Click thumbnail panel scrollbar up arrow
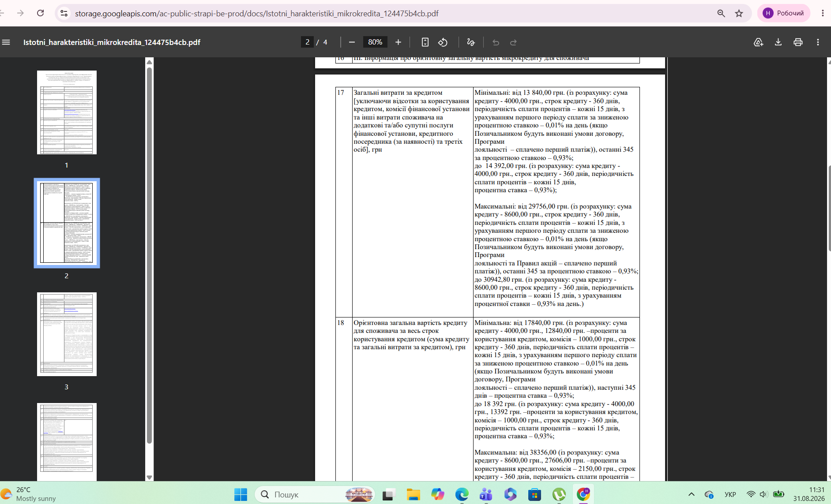The width and height of the screenshot is (831, 504). point(149,62)
